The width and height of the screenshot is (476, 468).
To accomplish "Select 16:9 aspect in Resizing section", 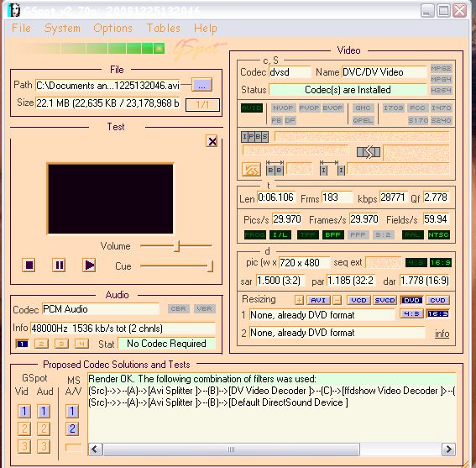I will (437, 313).
